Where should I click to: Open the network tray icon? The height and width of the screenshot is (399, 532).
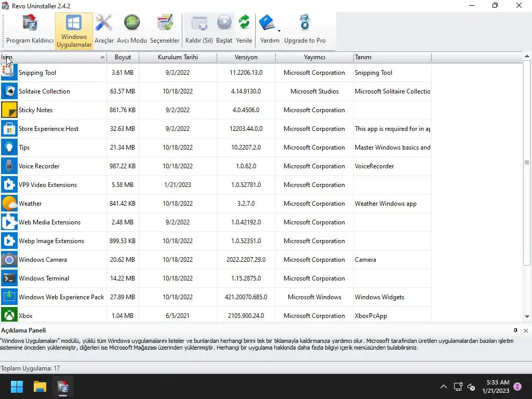point(458,387)
